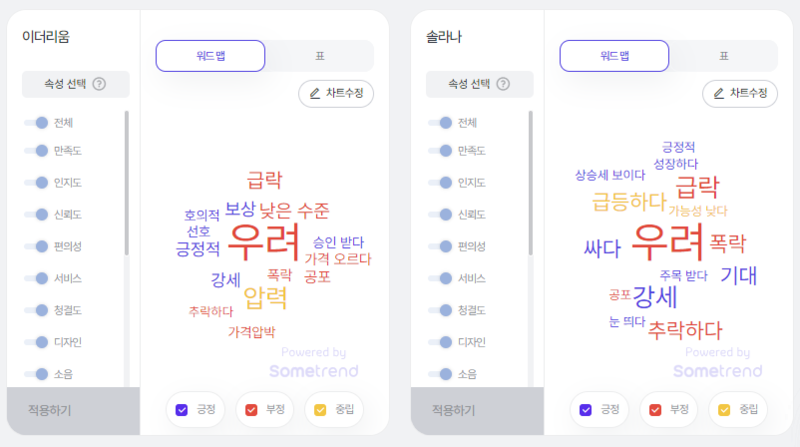Click 적용하기 button in 이더리움 panel
Screen dimensions: 800x447
point(73,410)
